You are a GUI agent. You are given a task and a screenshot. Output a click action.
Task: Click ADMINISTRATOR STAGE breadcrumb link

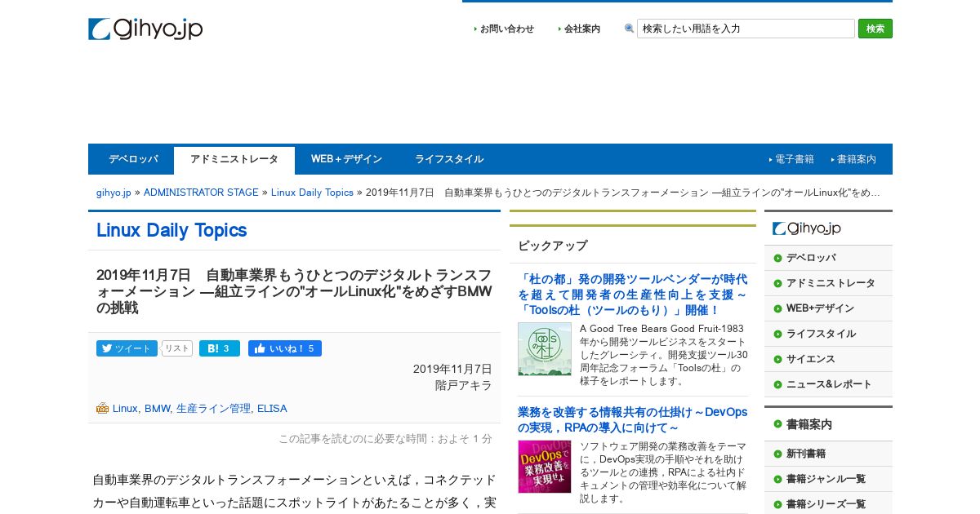pos(201,193)
